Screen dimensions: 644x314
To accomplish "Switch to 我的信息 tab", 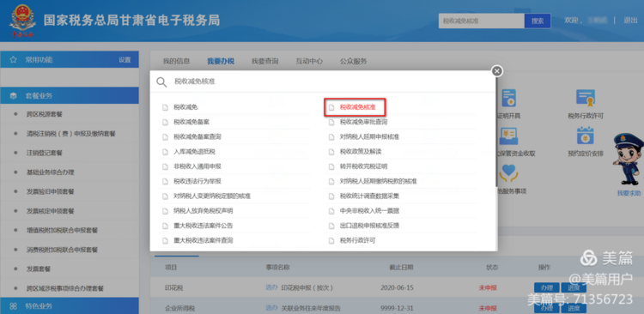I will [177, 61].
